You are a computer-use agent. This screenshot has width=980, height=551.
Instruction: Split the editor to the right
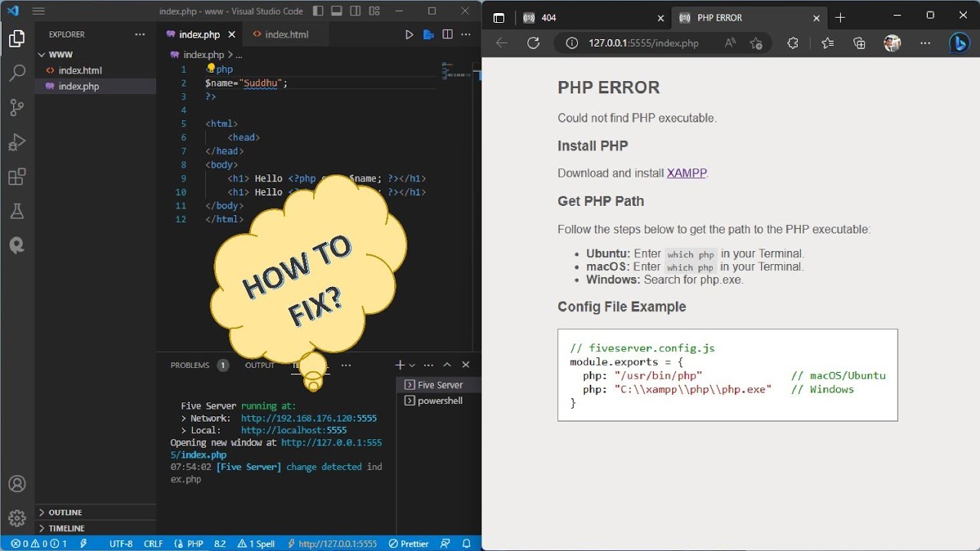447,34
